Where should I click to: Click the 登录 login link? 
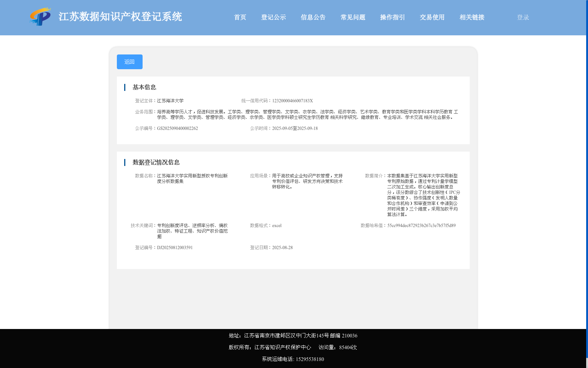pos(523,17)
